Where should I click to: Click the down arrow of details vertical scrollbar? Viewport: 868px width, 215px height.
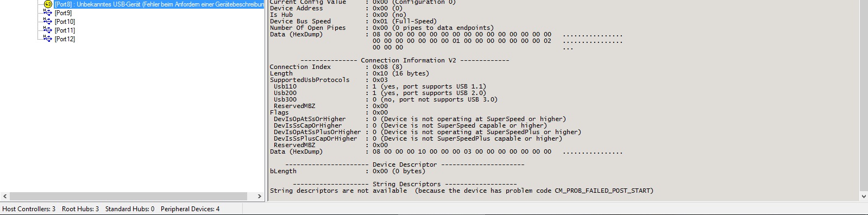(864, 196)
